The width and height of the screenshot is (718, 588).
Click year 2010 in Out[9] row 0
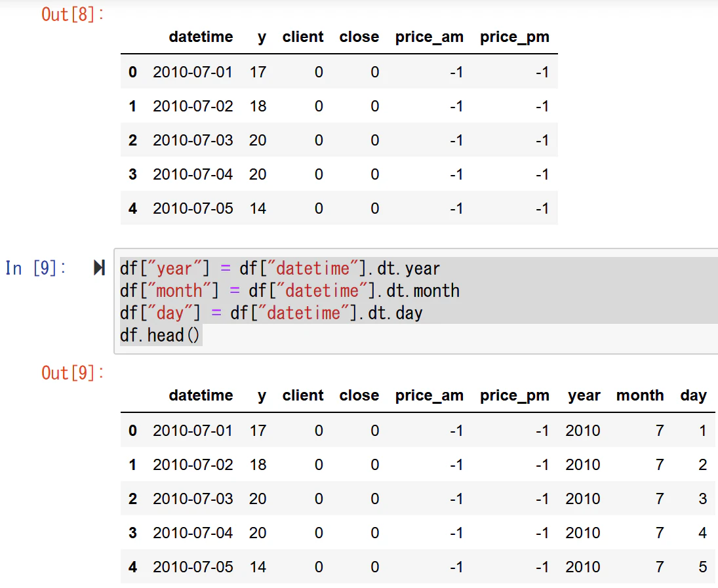tap(582, 431)
